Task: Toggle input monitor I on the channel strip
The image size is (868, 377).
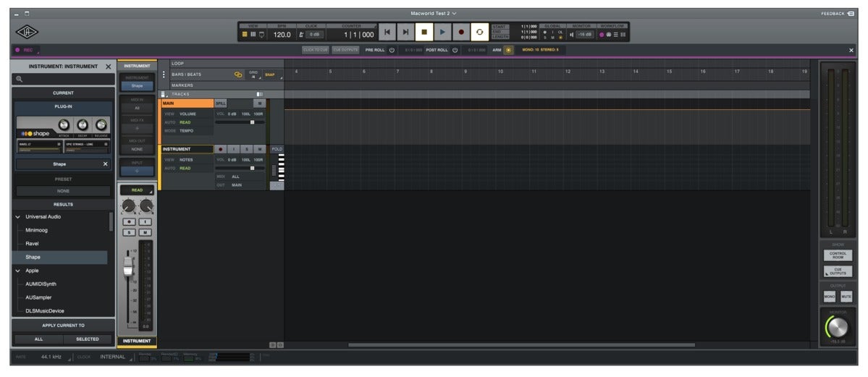Action: pos(145,221)
